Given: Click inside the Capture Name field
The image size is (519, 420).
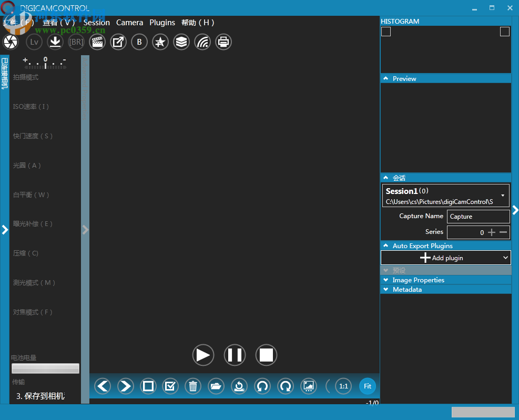Looking at the screenshot, I should pos(478,216).
